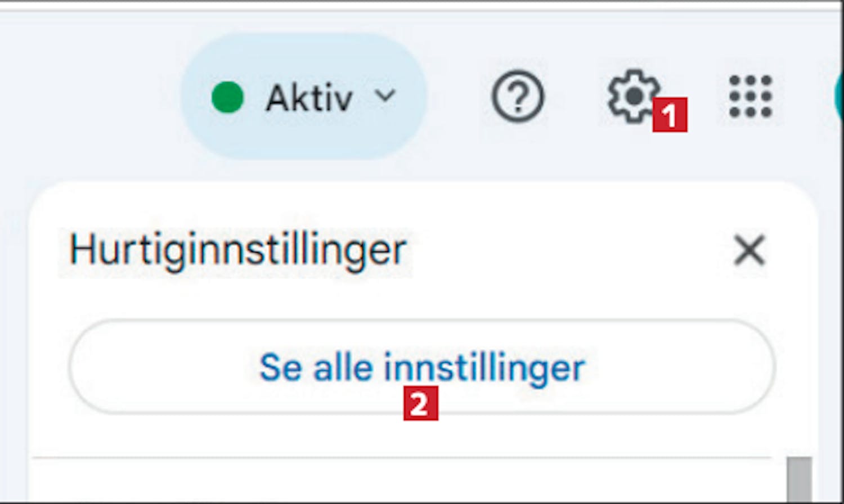Open the Help question mark icon
This screenshot has width=844, height=504.
coord(518,96)
